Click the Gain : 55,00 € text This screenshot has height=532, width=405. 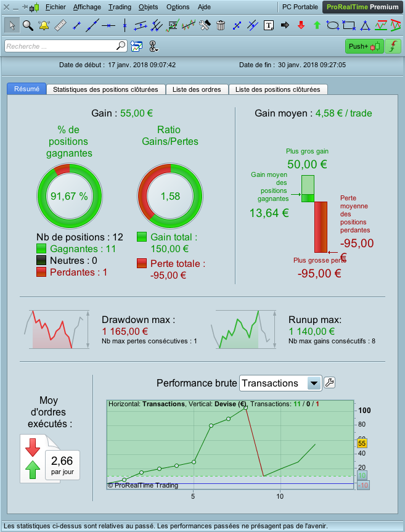point(122,113)
